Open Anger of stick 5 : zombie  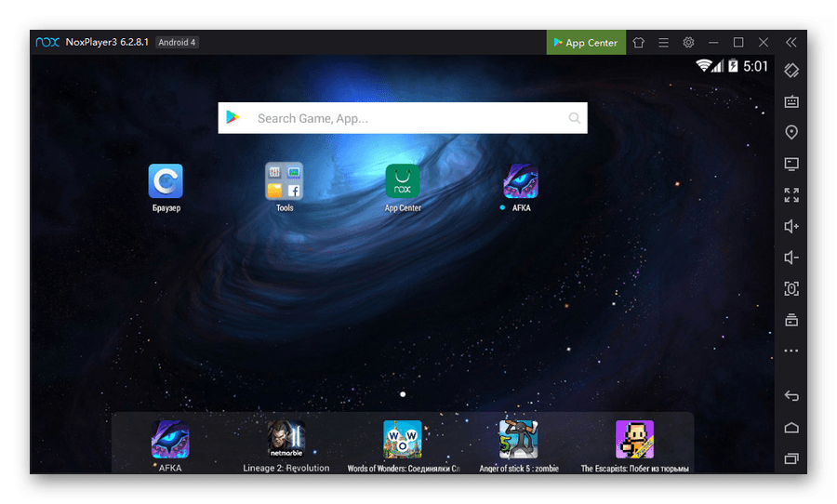pos(519,440)
